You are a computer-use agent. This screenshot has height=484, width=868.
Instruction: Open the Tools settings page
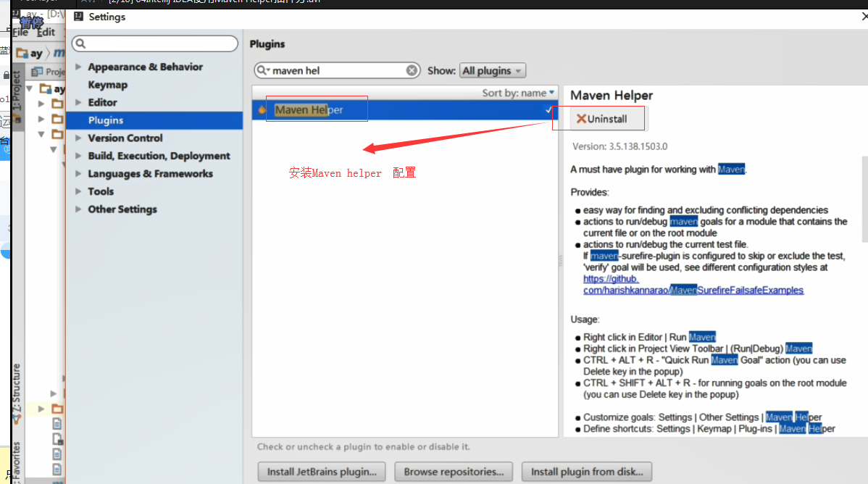[101, 191]
